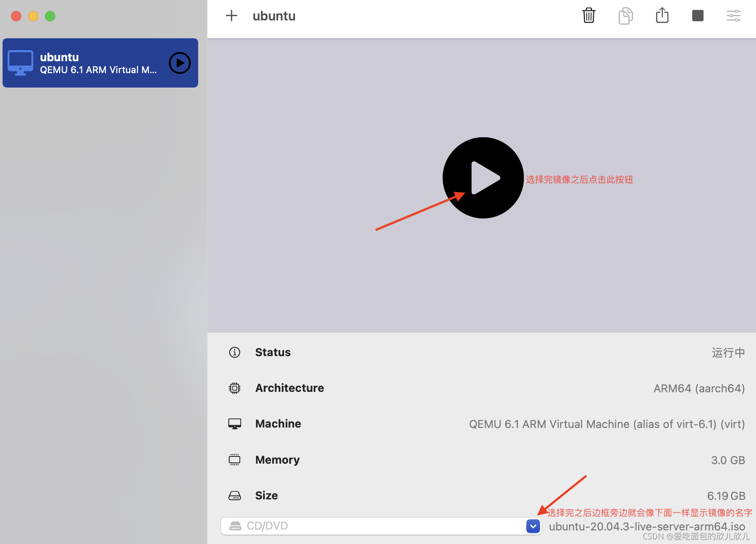Click the Architecture chip icon
The width and height of the screenshot is (756, 544).
[235, 388]
